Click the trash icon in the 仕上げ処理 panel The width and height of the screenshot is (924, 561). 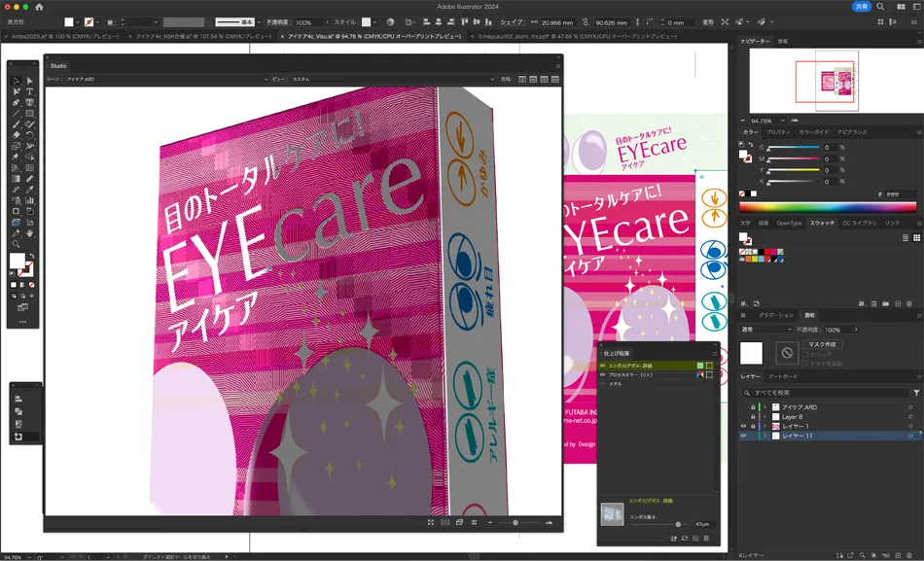click(x=706, y=538)
